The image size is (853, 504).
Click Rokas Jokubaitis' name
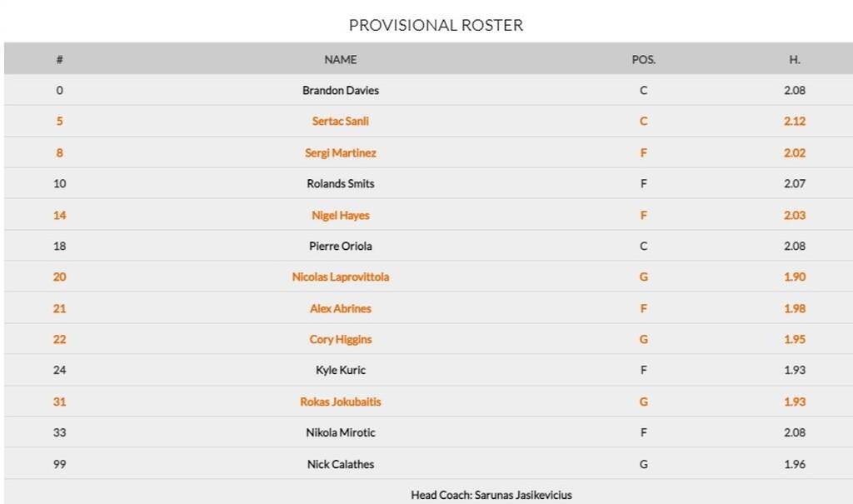[340, 402]
